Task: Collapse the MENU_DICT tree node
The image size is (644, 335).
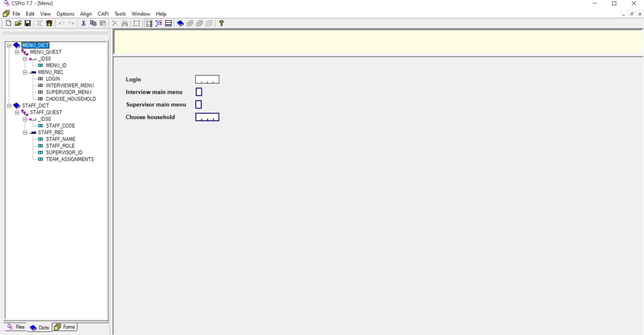Action: pyautogui.click(x=9, y=45)
